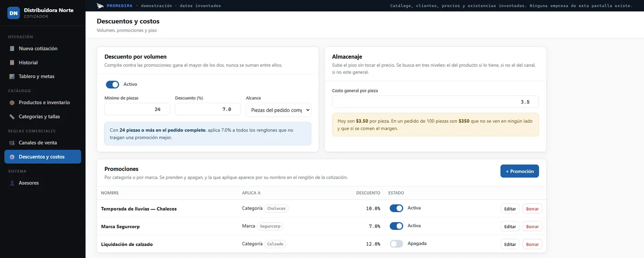Click the Descuento (%) input field

(x=208, y=109)
